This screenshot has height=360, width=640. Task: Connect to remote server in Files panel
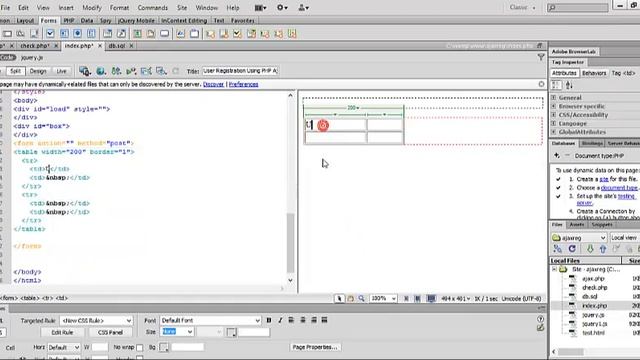pos(558,249)
